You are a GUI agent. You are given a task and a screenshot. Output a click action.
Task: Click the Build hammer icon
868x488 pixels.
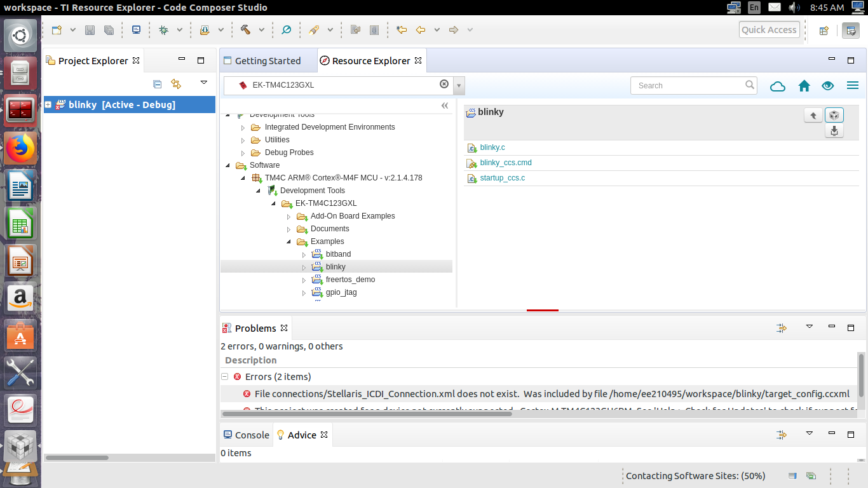click(246, 30)
